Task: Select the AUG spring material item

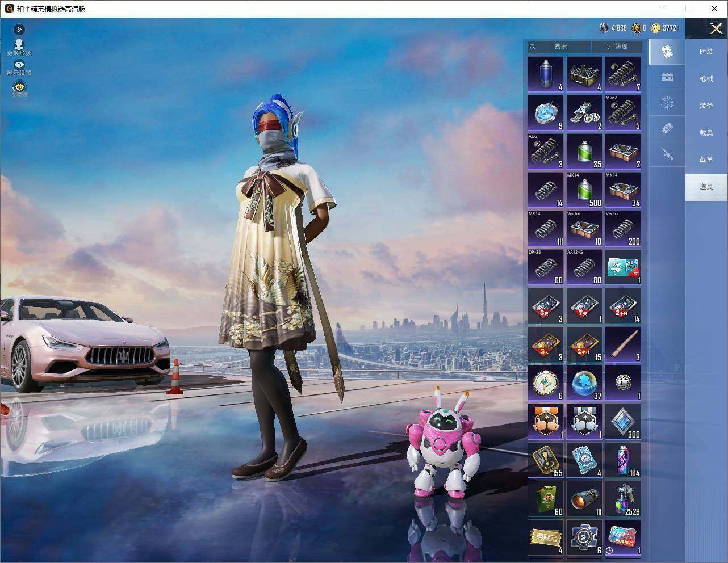Action: tap(546, 151)
